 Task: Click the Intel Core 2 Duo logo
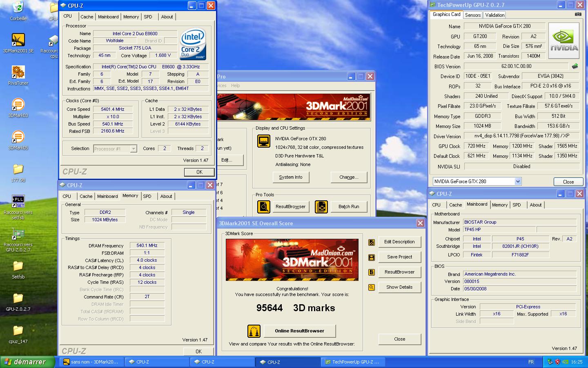[x=193, y=44]
